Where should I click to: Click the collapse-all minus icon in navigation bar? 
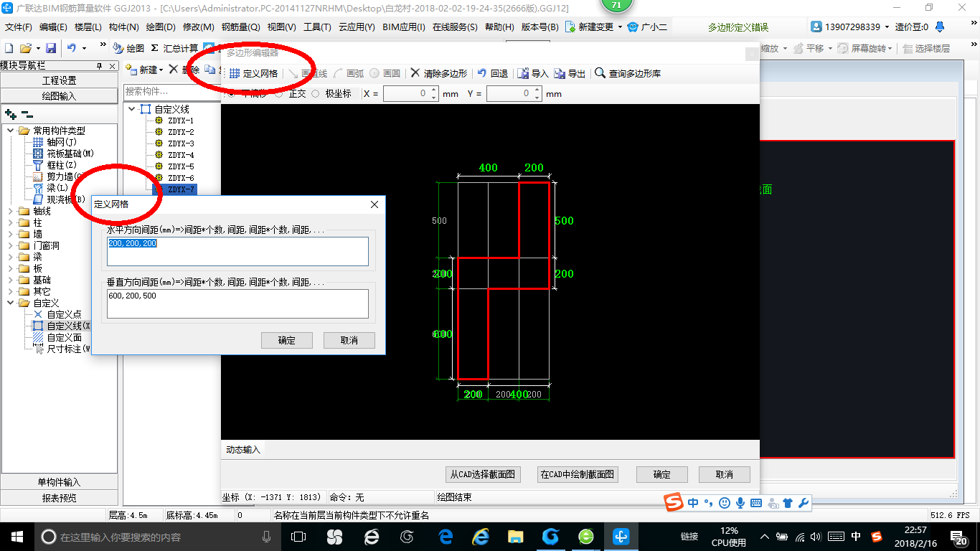(x=27, y=113)
